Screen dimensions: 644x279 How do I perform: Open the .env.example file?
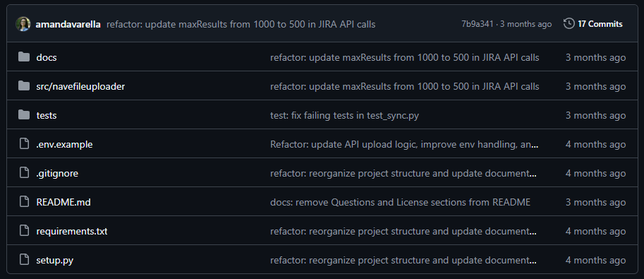[x=64, y=144]
